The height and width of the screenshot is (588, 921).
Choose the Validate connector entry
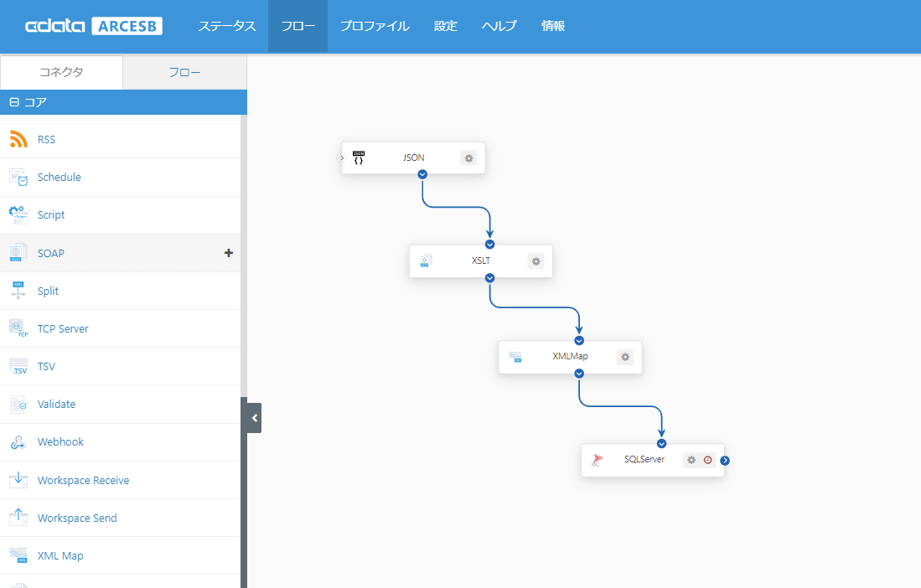pyautogui.click(x=56, y=405)
